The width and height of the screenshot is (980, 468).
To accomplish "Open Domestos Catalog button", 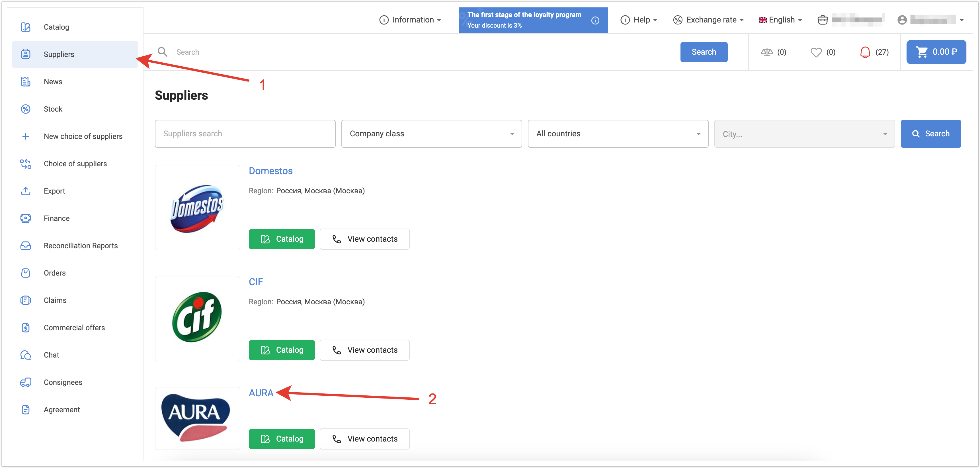I will [x=282, y=239].
